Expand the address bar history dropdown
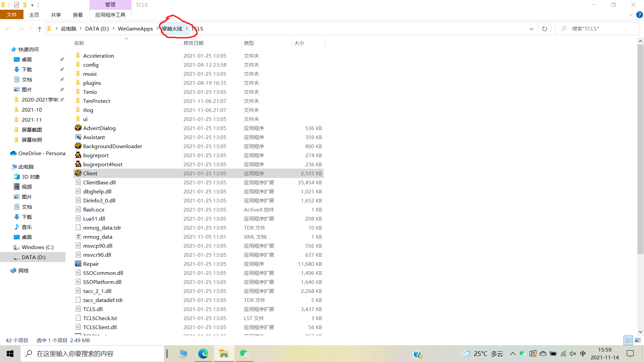The image size is (644, 362). coord(531,29)
